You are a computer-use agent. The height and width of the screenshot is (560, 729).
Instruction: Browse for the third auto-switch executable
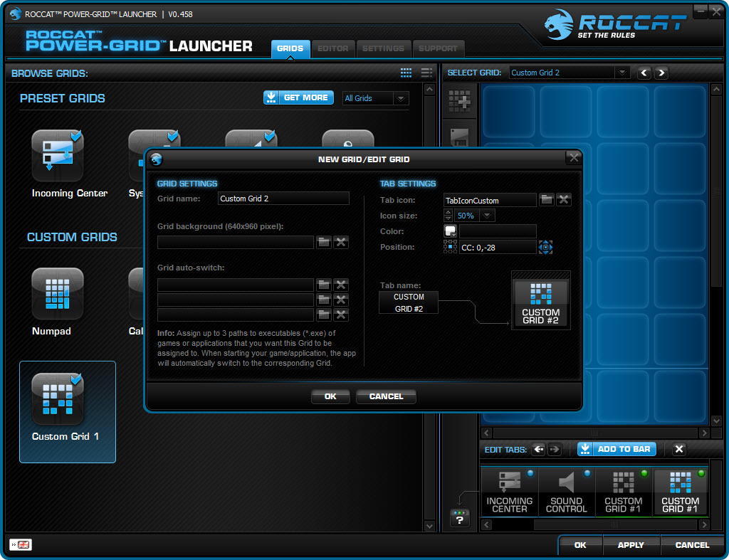[324, 315]
